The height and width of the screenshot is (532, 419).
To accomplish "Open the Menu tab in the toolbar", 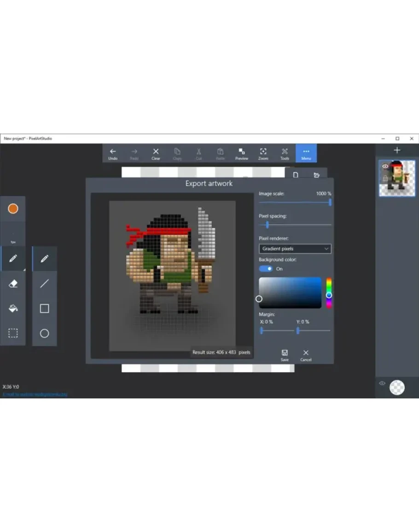I will click(306, 153).
